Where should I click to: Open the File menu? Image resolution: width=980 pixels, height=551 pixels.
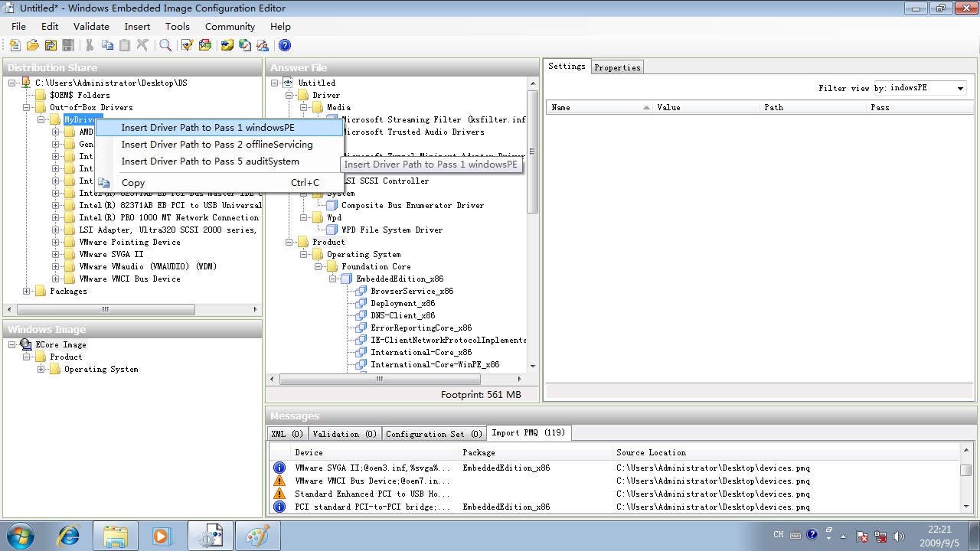(x=18, y=27)
